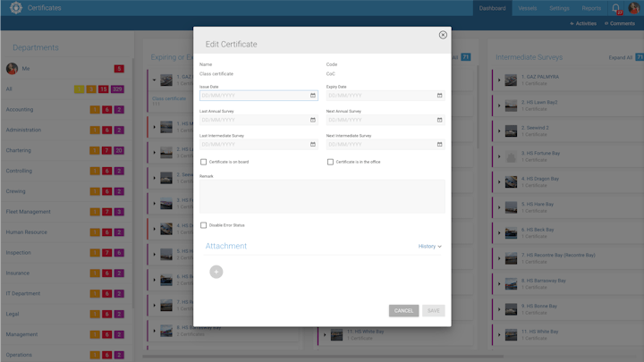
Task: Click Expand All in Intermediate Surveys
Action: coord(620,57)
